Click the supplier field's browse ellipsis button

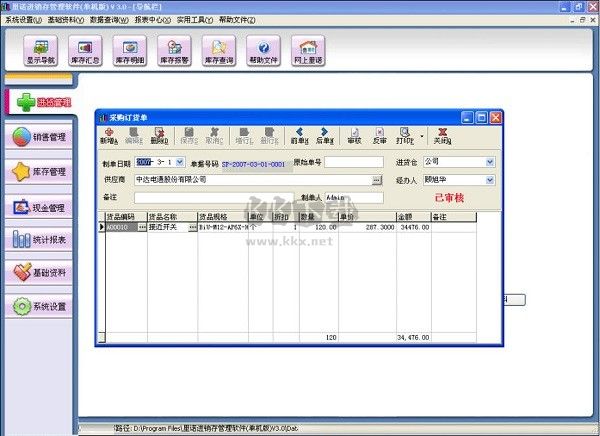coord(377,179)
